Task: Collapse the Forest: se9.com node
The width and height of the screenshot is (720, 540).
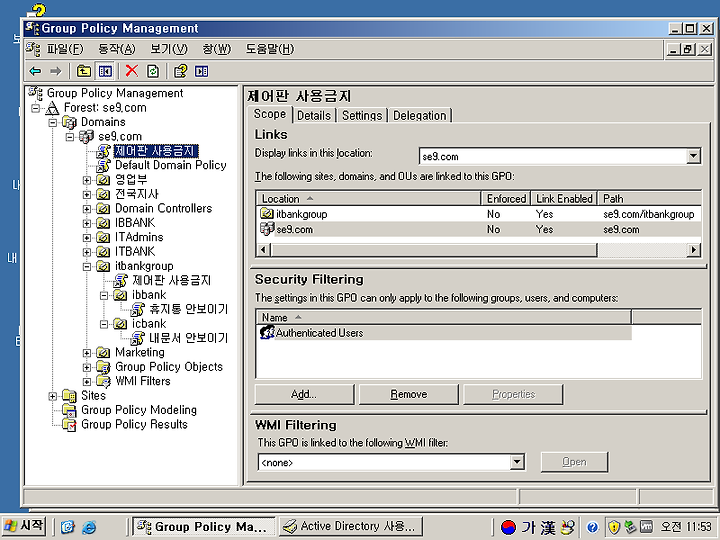Action: coord(35,108)
